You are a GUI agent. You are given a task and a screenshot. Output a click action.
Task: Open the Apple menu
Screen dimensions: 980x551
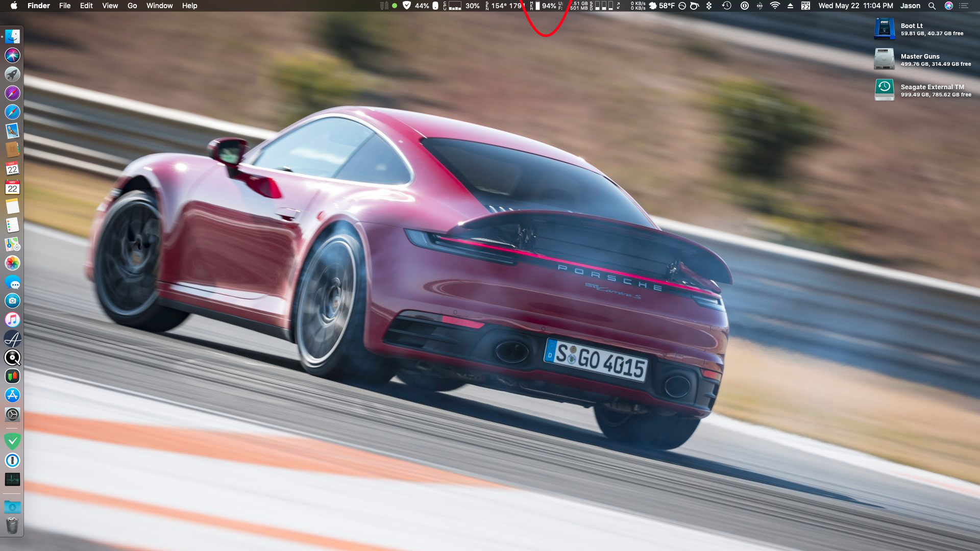click(14, 6)
